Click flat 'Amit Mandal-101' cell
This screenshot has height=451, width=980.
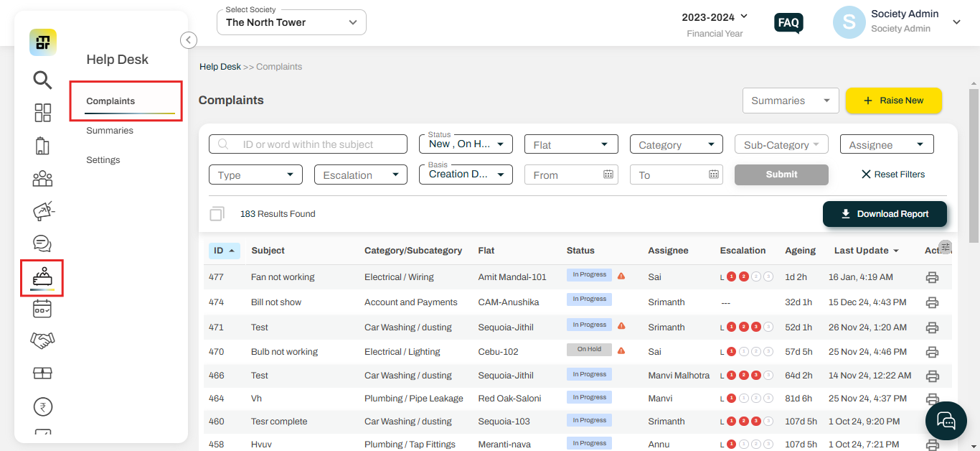pos(512,277)
